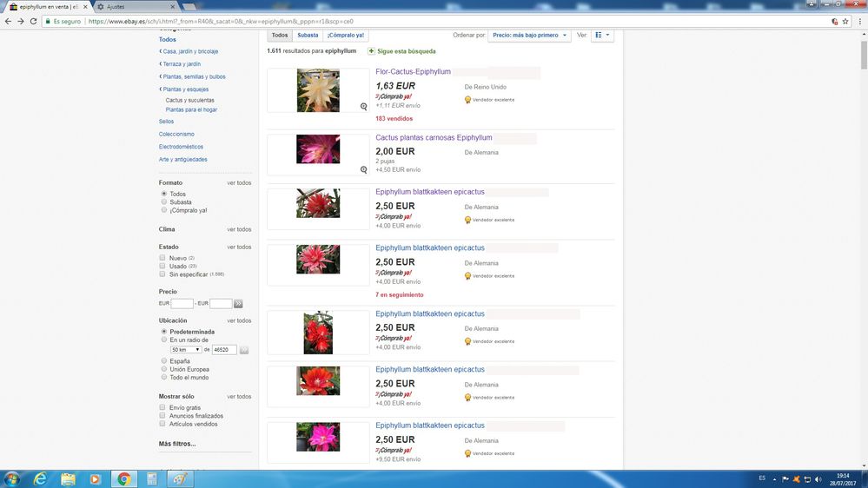Expand Ubicación with ver todos
This screenshot has height=488, width=868.
239,320
